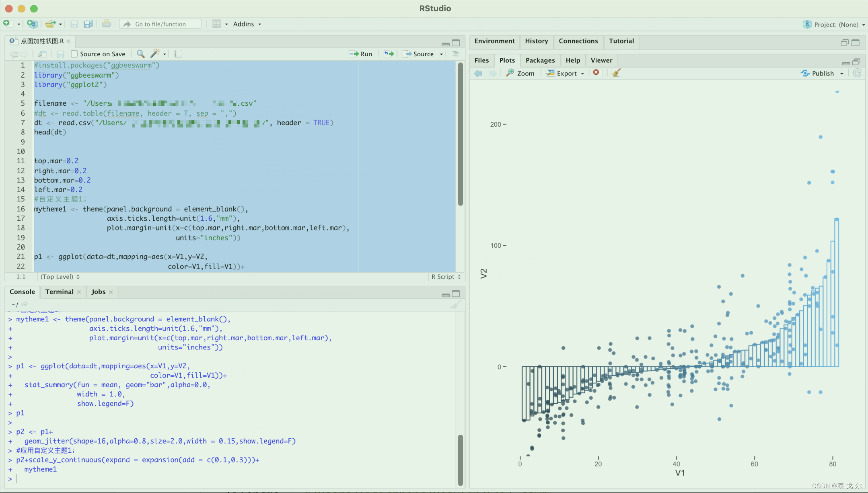Toggle Source on Save checkbox

click(74, 54)
